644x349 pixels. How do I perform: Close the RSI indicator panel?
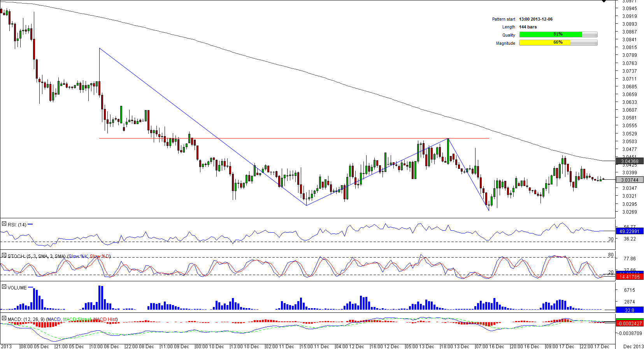[4, 224]
